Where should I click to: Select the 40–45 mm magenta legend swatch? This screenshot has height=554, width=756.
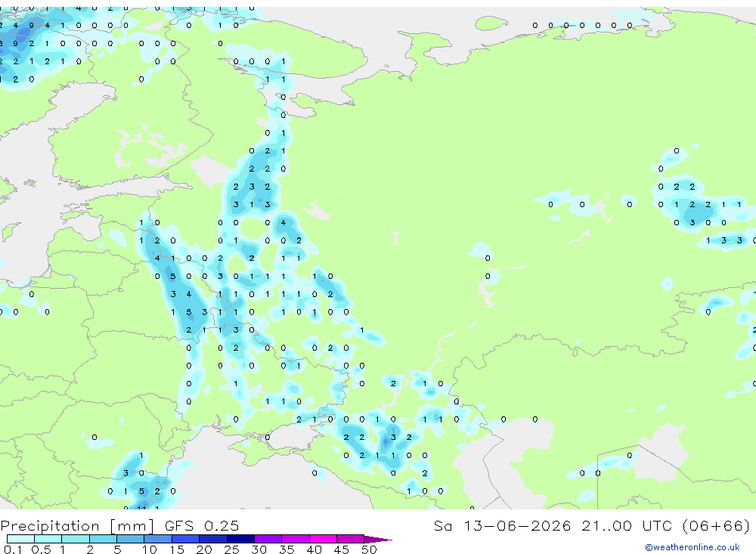coord(323,539)
